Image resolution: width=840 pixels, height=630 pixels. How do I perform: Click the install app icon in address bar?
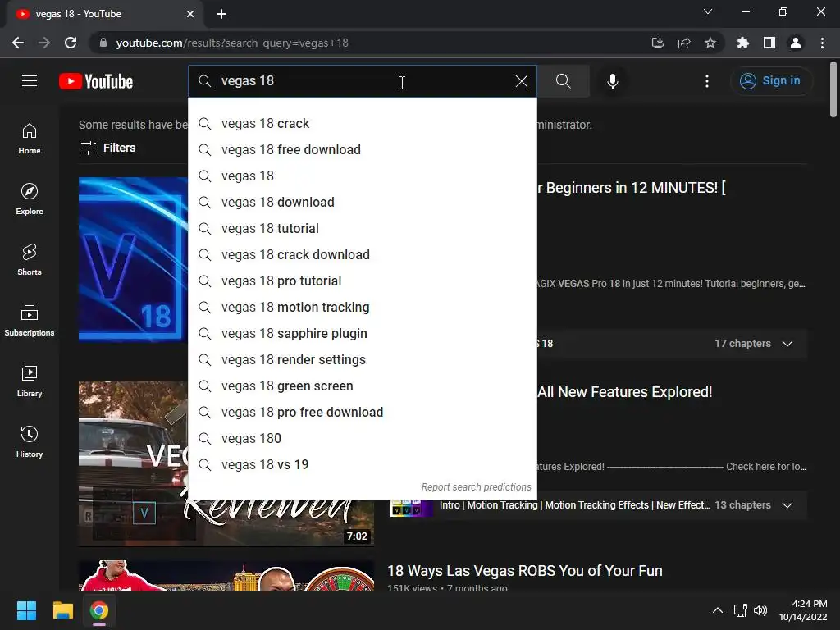pyautogui.click(x=657, y=43)
